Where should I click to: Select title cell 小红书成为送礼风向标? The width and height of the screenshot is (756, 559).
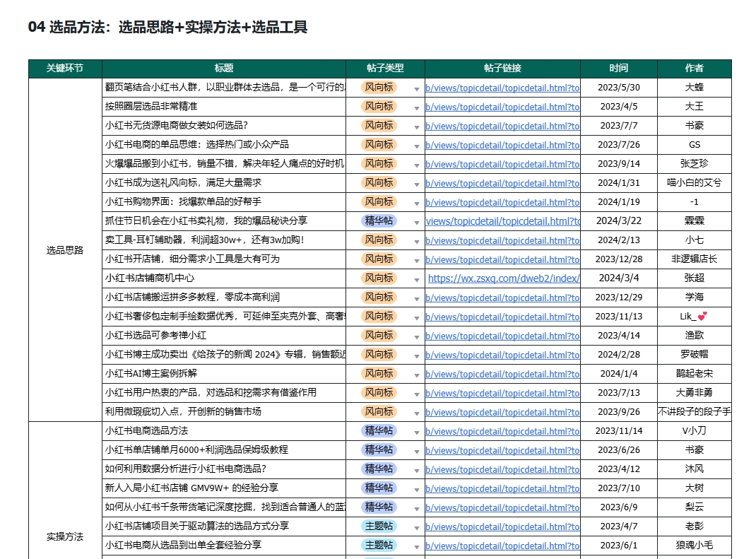[224, 183]
